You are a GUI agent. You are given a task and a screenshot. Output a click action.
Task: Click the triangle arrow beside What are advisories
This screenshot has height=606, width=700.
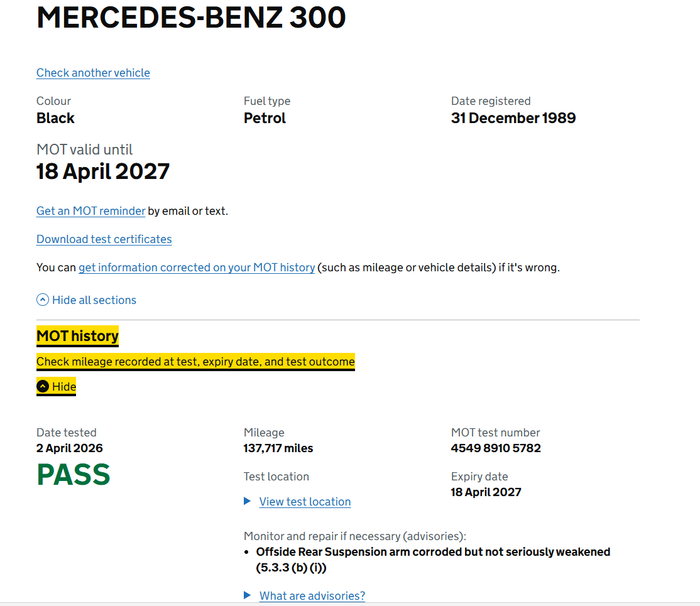[248, 595]
